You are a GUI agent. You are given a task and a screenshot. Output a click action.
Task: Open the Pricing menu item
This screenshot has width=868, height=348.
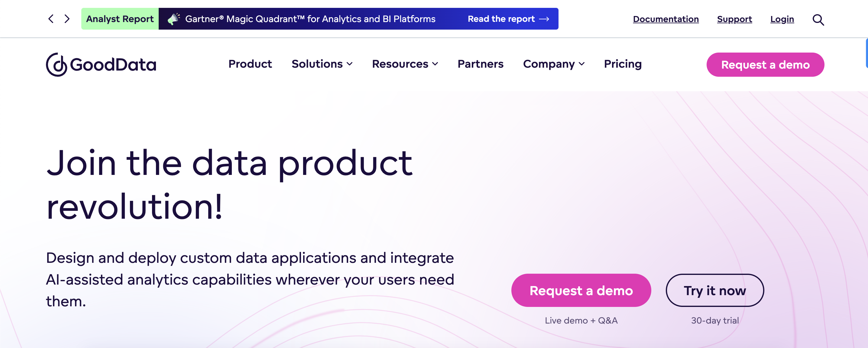click(x=623, y=64)
